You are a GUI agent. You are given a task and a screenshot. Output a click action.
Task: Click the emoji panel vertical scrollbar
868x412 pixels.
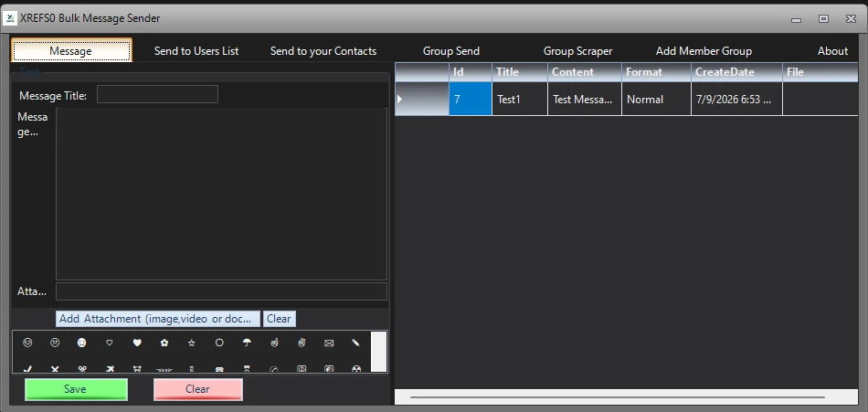pyautogui.click(x=378, y=352)
